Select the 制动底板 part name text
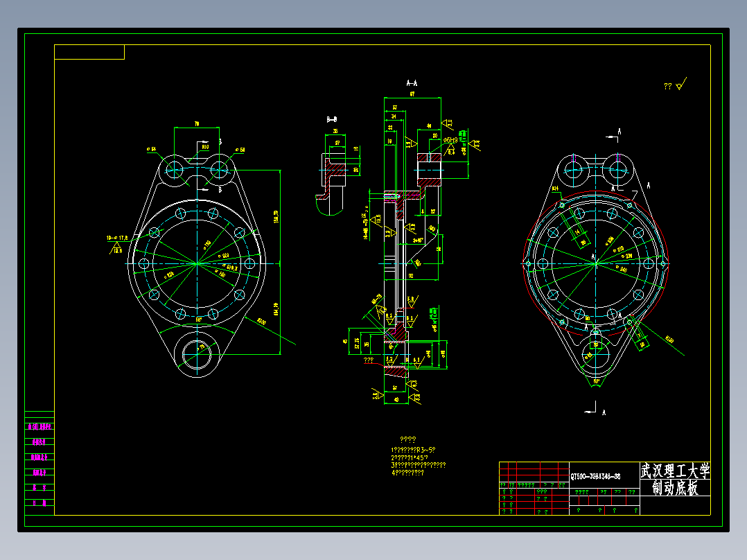This screenshot has height=560, width=747. tap(675, 488)
